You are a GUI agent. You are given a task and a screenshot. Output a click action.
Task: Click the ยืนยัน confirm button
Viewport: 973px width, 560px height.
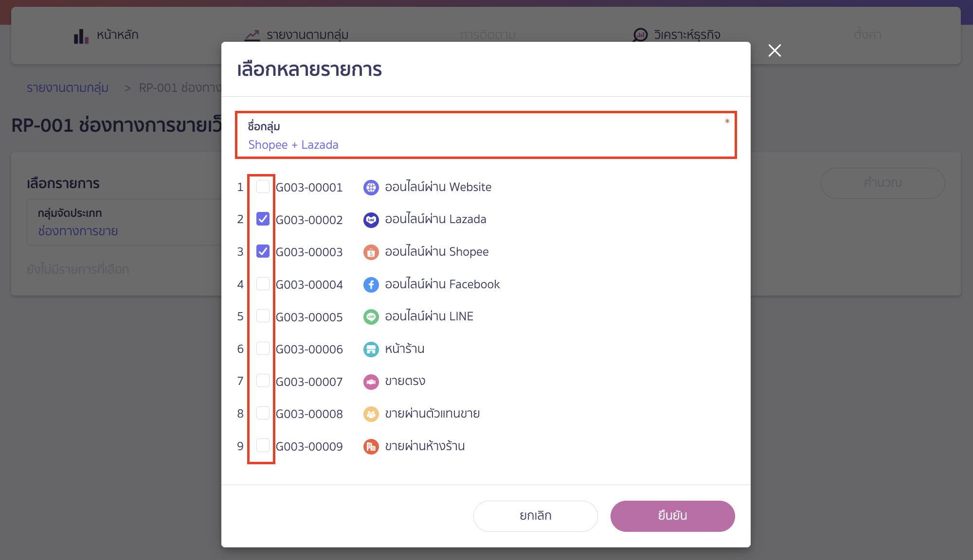coord(672,516)
